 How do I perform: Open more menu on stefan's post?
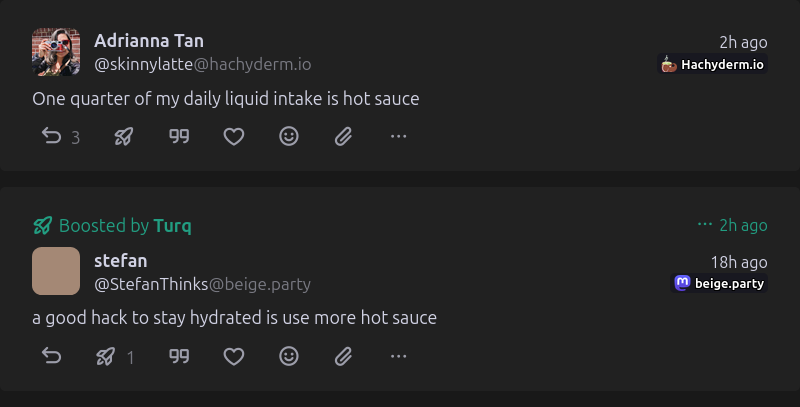(x=398, y=356)
